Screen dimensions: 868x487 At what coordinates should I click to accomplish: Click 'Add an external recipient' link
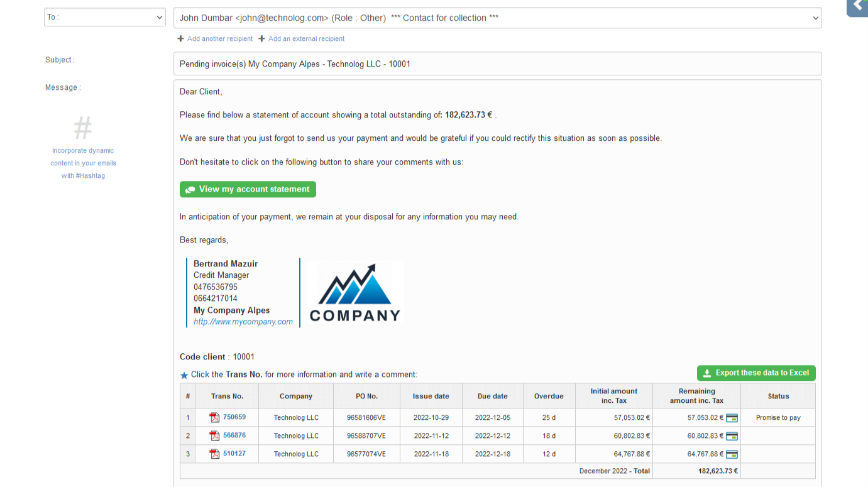coord(306,39)
